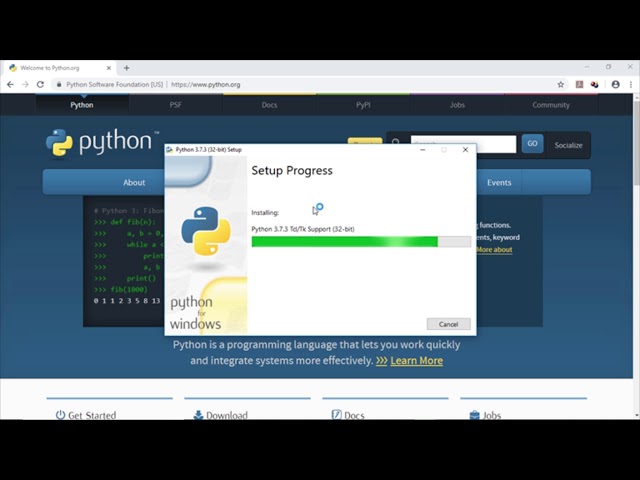Open the Docs top navigation tab

[x=269, y=105]
